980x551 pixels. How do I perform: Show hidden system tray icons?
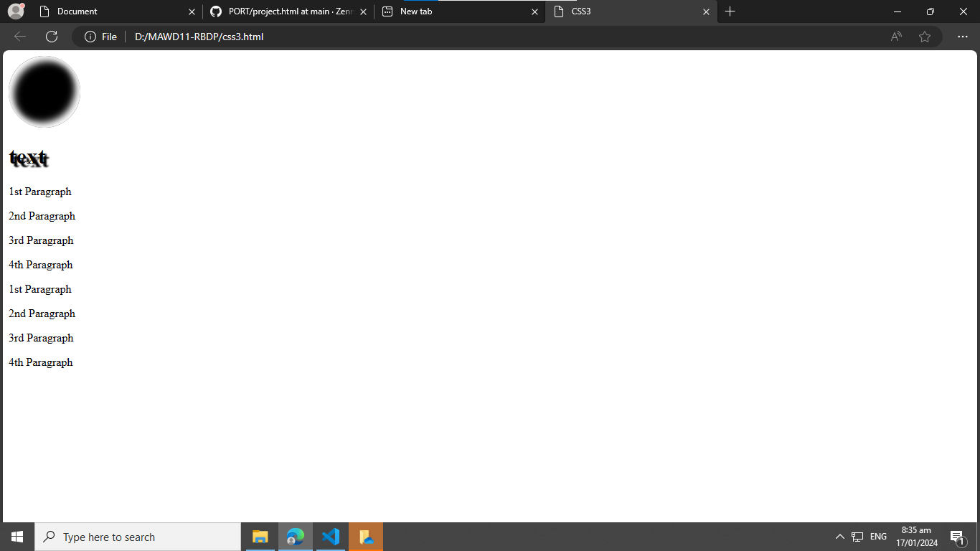coord(840,537)
